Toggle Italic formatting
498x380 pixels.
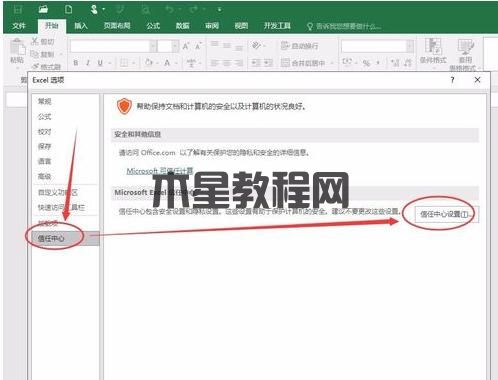pyautogui.click(x=88, y=63)
